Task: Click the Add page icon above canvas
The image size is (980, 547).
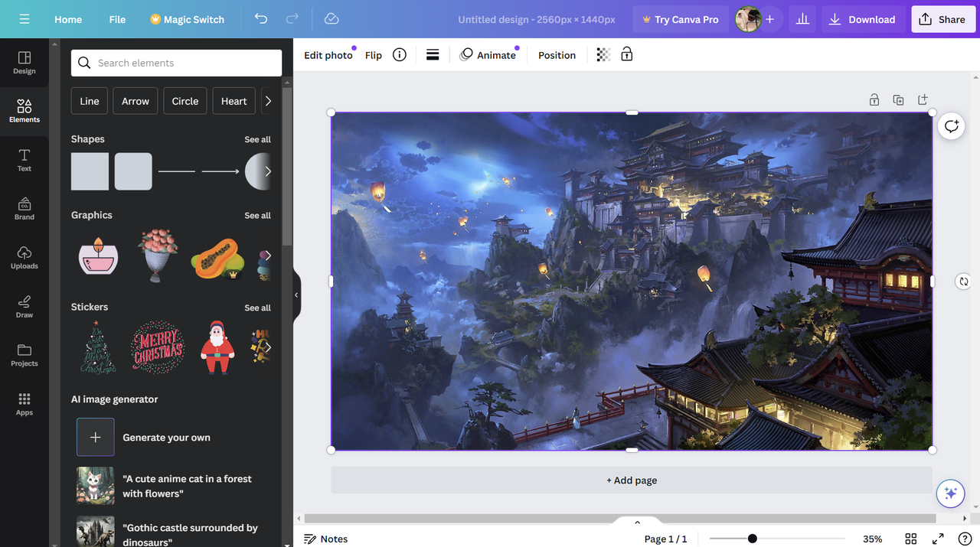Action: pyautogui.click(x=923, y=99)
